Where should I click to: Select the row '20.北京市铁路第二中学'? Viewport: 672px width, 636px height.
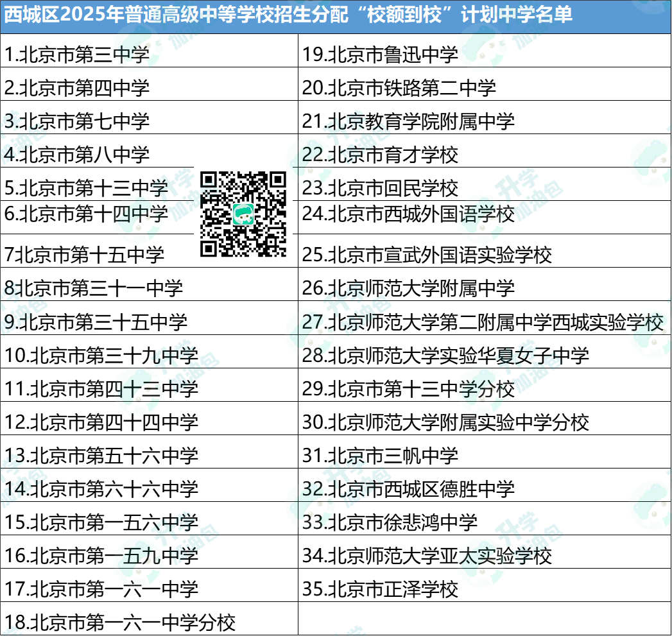tap(485, 84)
